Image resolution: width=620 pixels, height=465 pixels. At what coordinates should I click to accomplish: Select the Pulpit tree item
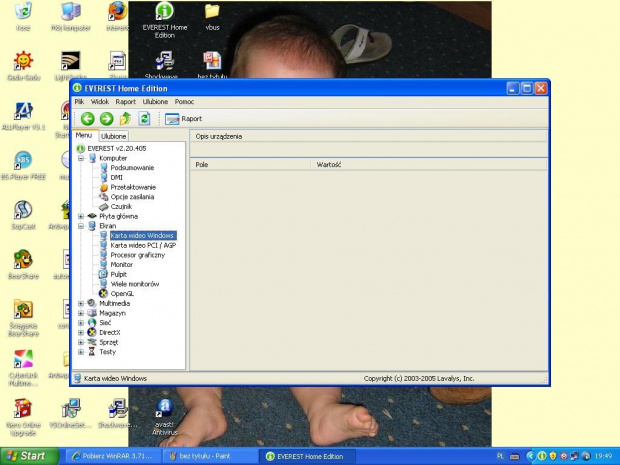[x=119, y=274]
